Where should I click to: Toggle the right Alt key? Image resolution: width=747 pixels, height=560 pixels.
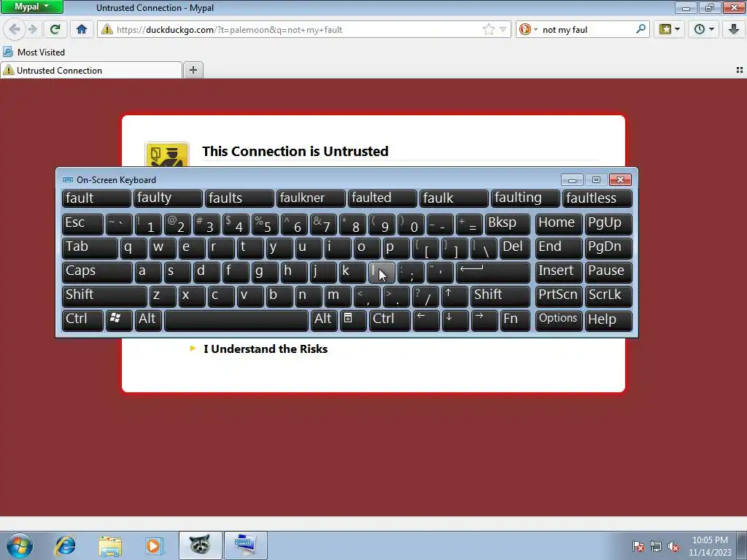click(x=323, y=320)
